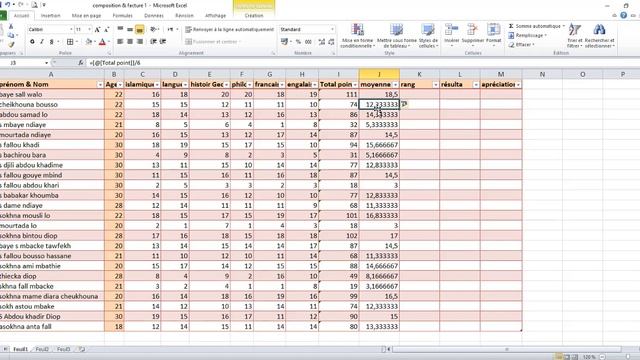Viewport: 640px width, 360px height.
Task: Click the text orientation icon
Action: tap(153, 29)
